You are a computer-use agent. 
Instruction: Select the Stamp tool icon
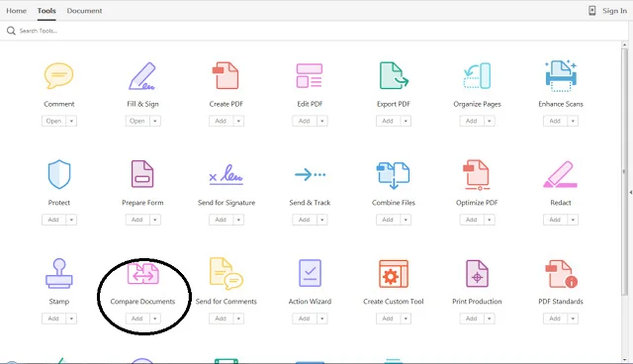59,273
